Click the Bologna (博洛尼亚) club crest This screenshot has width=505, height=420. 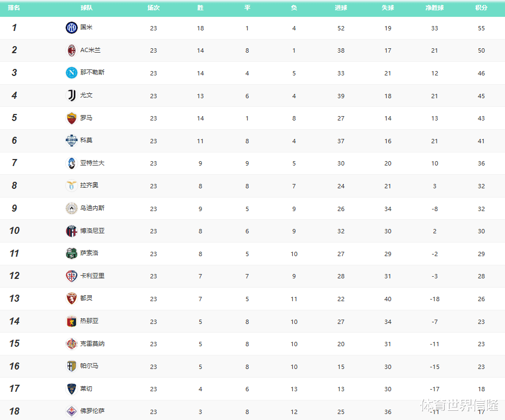pyautogui.click(x=72, y=231)
